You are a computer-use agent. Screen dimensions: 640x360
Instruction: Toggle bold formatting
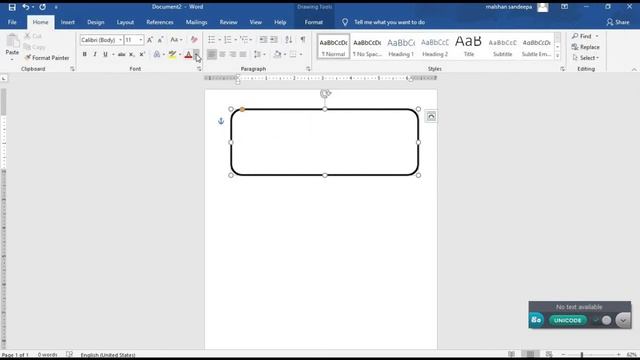84,54
